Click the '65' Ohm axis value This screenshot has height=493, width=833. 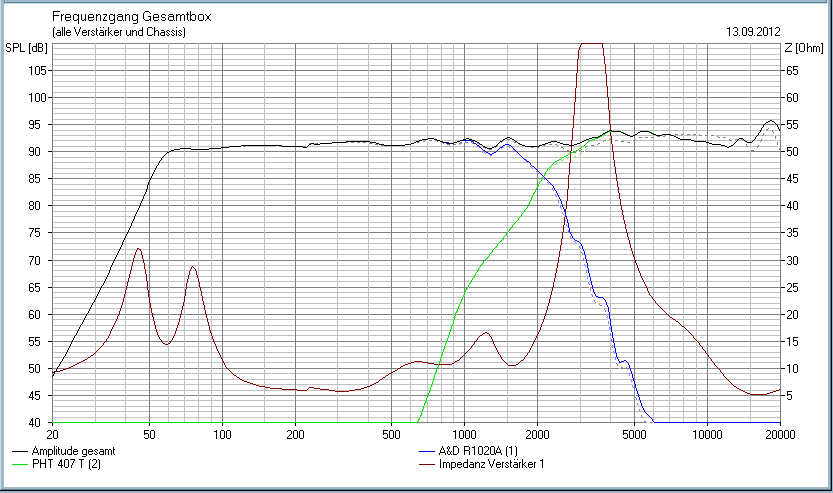[x=792, y=71]
